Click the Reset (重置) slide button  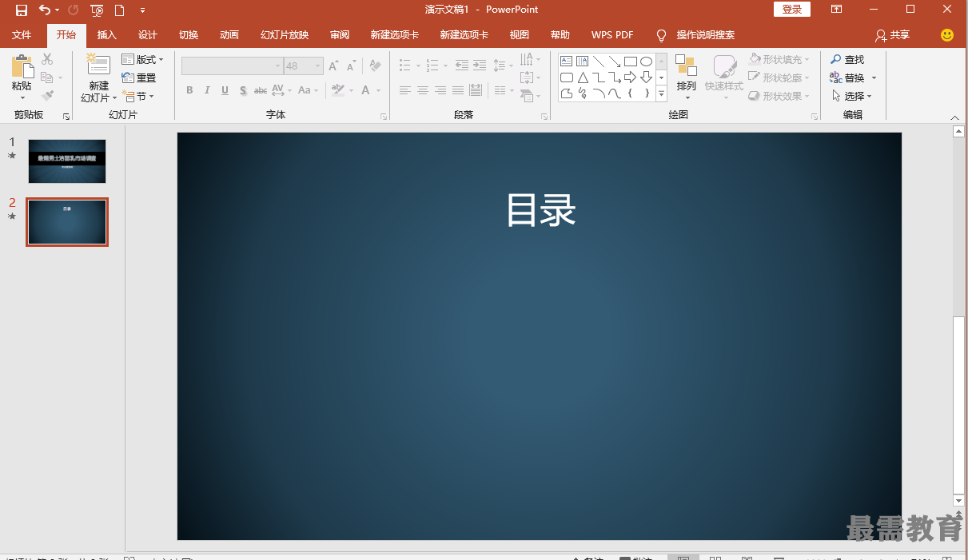pyautogui.click(x=139, y=77)
